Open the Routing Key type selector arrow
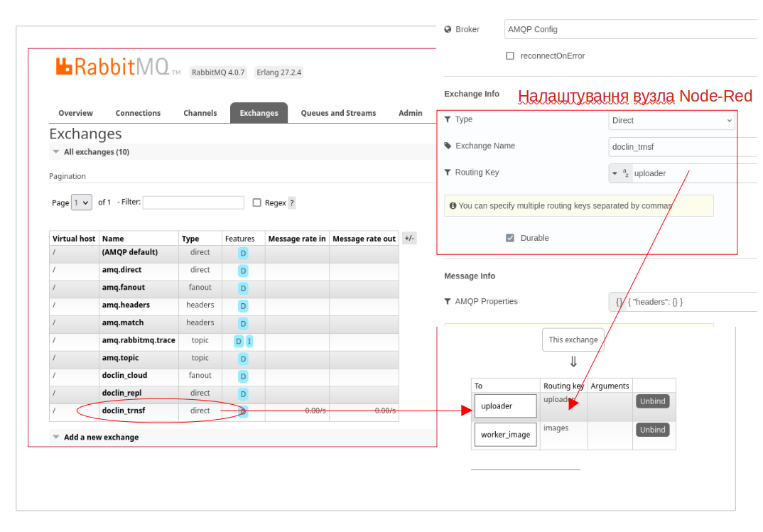The width and height of the screenshot is (763, 532). (615, 173)
